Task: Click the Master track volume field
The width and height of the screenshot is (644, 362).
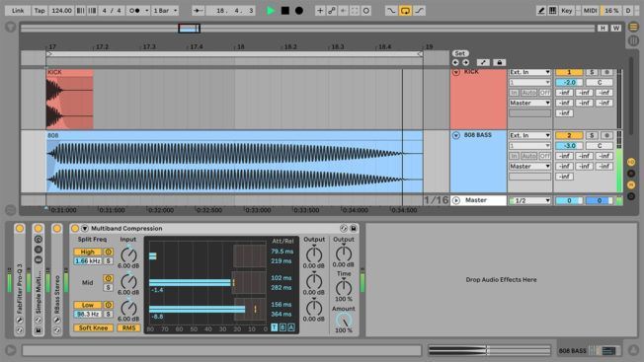Action: [569, 200]
